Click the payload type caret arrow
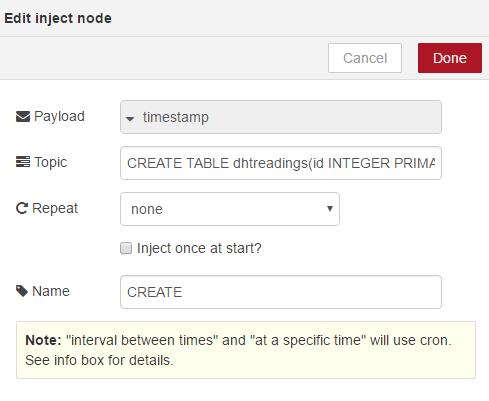This screenshot has width=489, height=401. point(130,118)
